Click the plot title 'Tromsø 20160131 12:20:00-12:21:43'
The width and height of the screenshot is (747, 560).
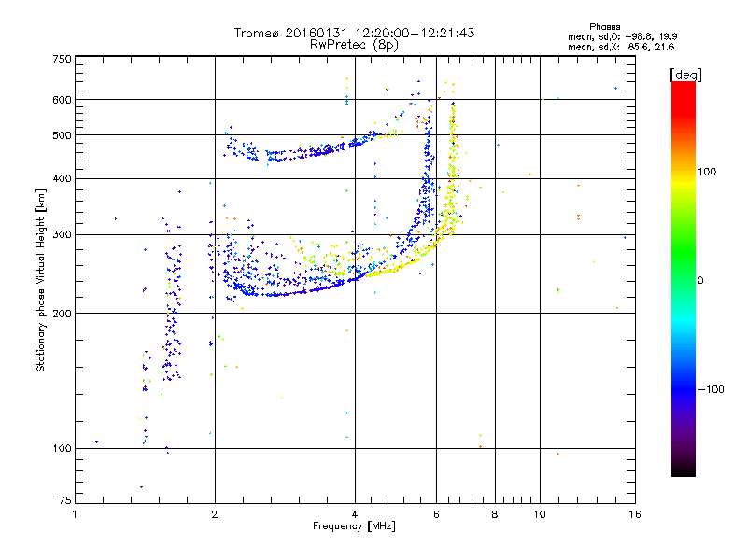point(354,33)
